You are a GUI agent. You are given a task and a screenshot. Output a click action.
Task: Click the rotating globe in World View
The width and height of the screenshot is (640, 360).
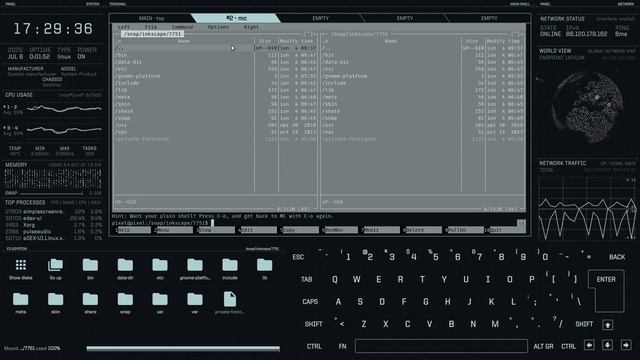pyautogui.click(x=588, y=108)
